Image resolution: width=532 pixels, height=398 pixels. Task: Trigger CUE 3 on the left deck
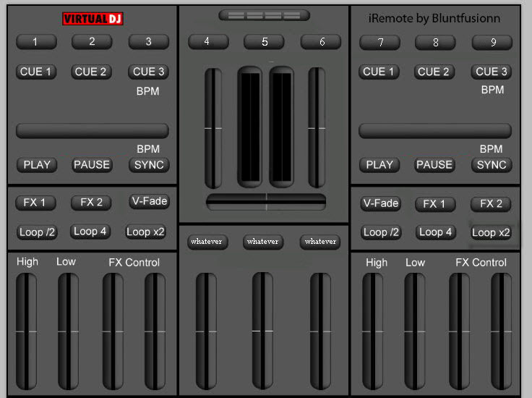click(x=149, y=72)
